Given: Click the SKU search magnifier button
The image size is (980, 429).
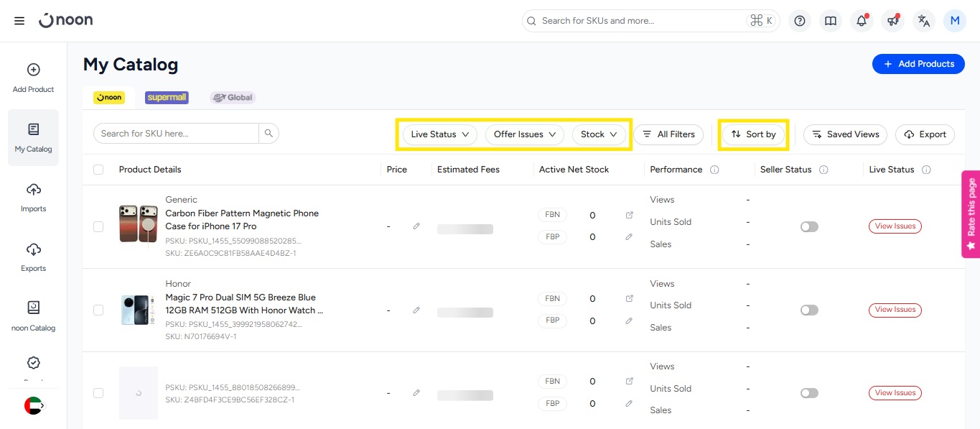Looking at the screenshot, I should [x=269, y=134].
